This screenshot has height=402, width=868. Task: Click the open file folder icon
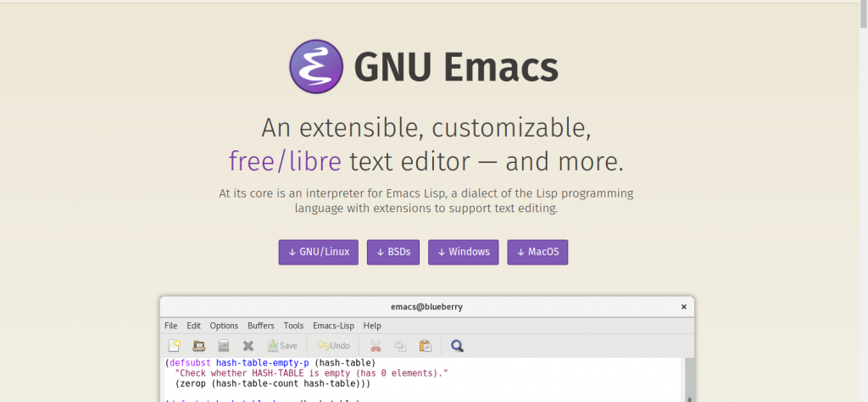coord(198,345)
